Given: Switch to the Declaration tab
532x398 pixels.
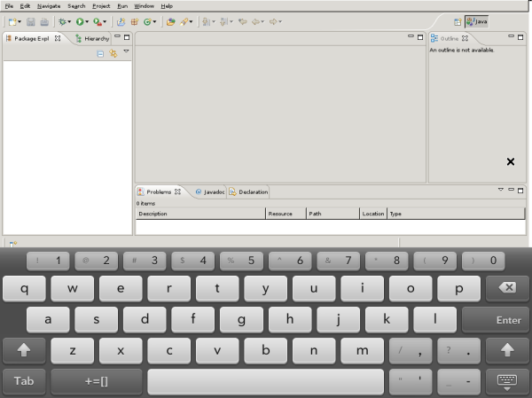Looking at the screenshot, I should pyautogui.click(x=248, y=192).
